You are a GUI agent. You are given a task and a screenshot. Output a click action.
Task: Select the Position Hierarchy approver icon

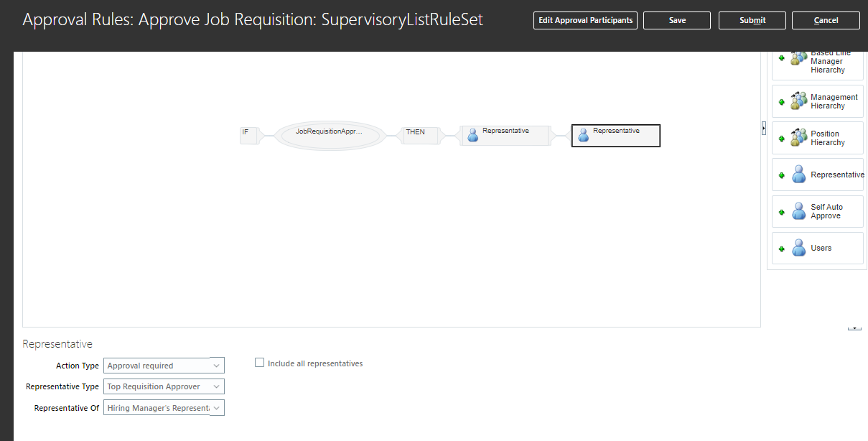tap(798, 137)
